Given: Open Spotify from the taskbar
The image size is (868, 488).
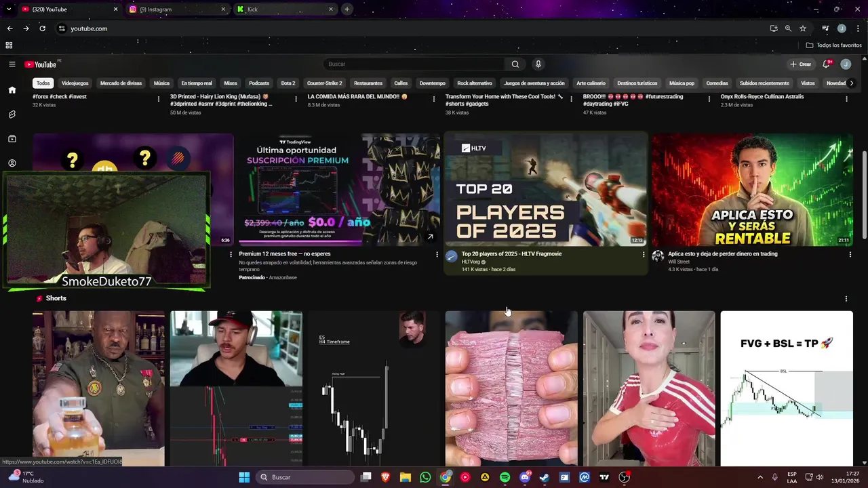Looking at the screenshot, I should pos(505,477).
